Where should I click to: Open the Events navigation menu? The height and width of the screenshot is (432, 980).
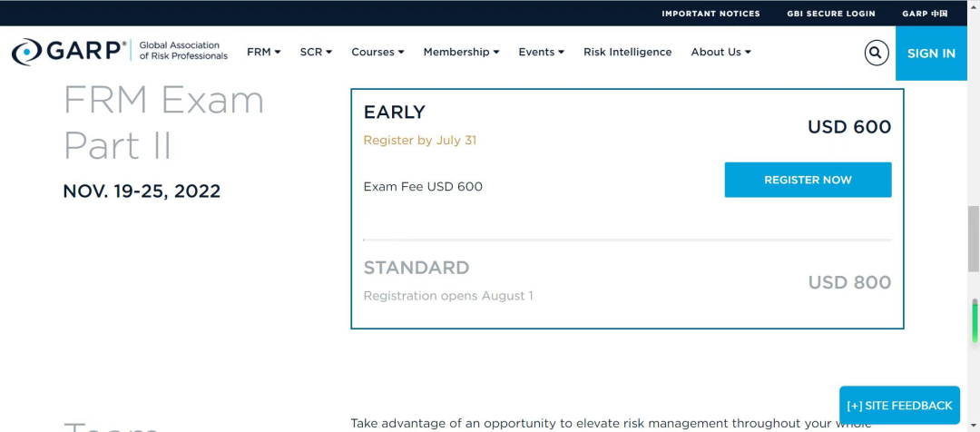point(541,53)
